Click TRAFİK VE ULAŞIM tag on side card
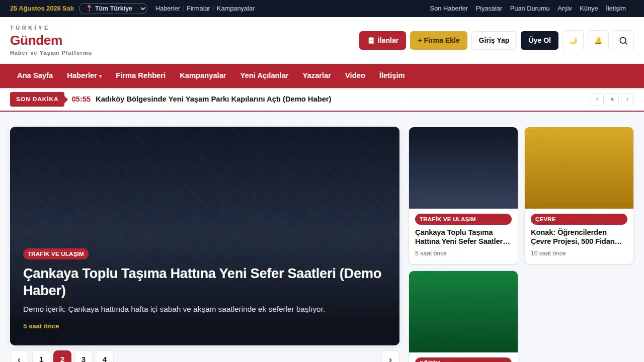Viewport: 644px width, 362px height. (463, 219)
